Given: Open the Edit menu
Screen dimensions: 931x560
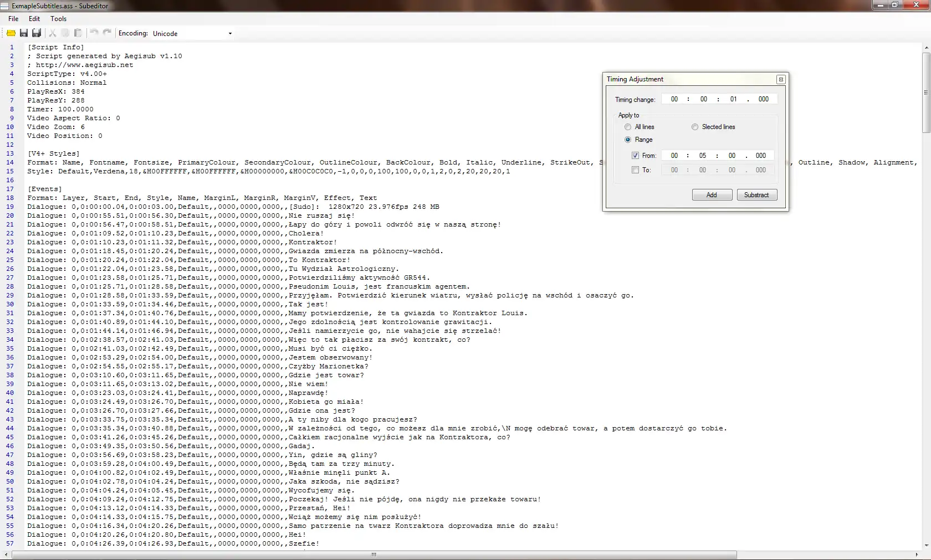Looking at the screenshot, I should click(34, 19).
